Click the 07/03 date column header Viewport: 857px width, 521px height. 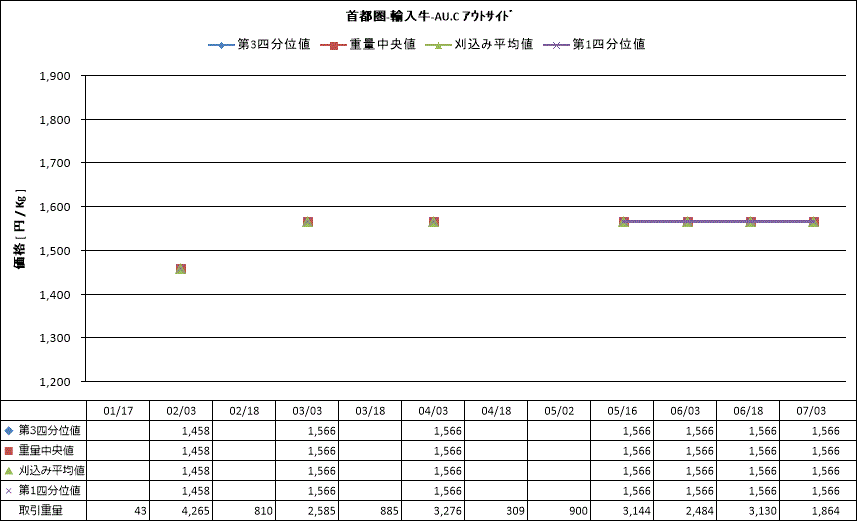[811, 411]
